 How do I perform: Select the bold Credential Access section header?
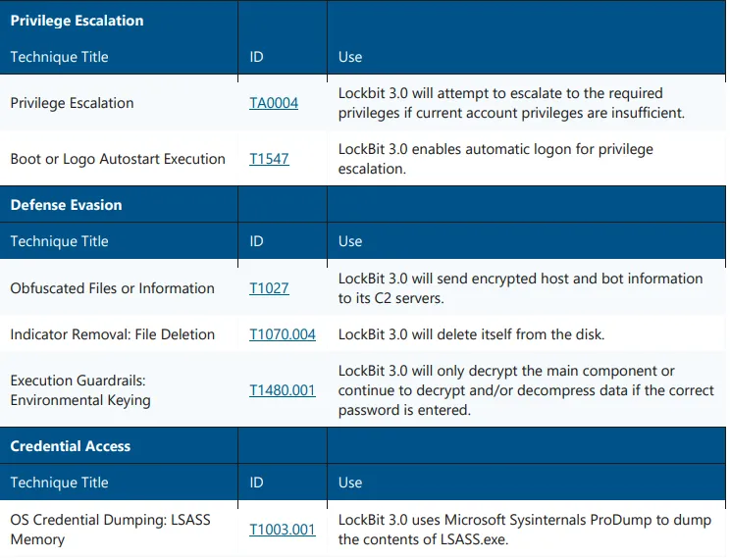click(70, 446)
